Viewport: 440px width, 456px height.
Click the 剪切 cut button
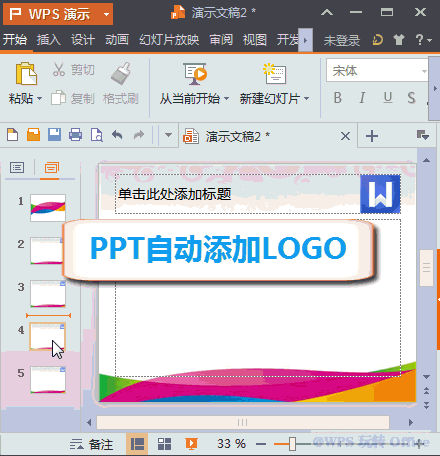point(74,70)
